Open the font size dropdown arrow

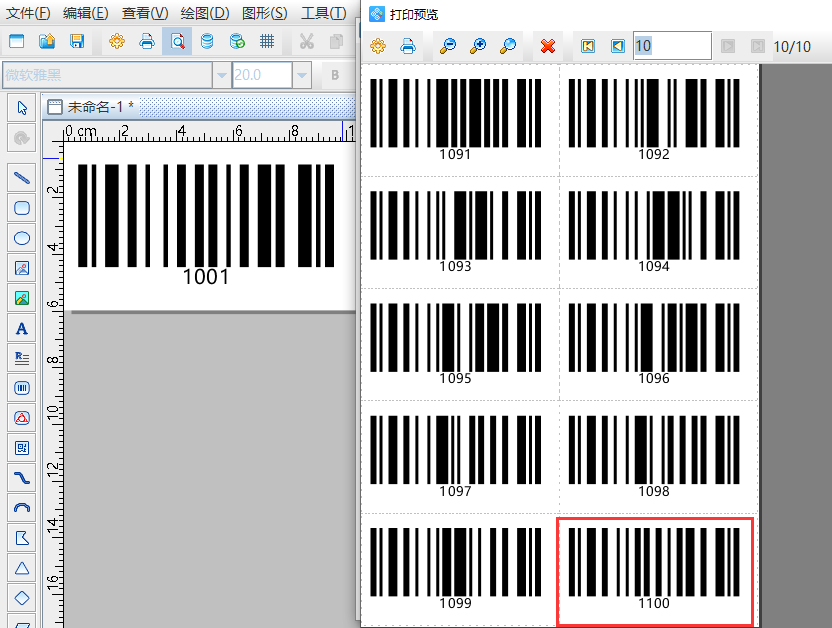[302, 75]
